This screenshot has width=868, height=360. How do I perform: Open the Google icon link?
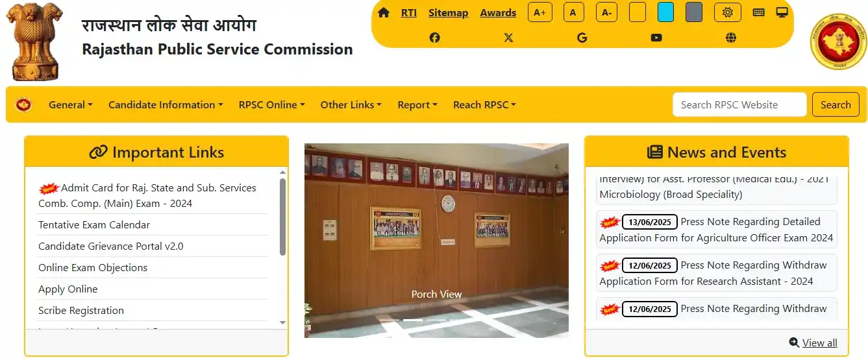(582, 38)
